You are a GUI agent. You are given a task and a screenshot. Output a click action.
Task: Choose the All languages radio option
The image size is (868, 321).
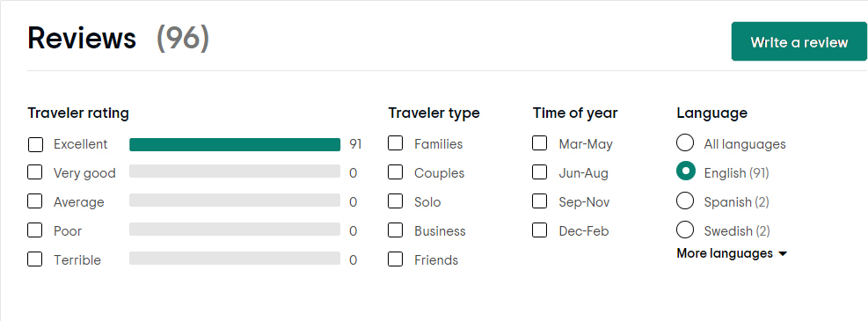tap(685, 142)
